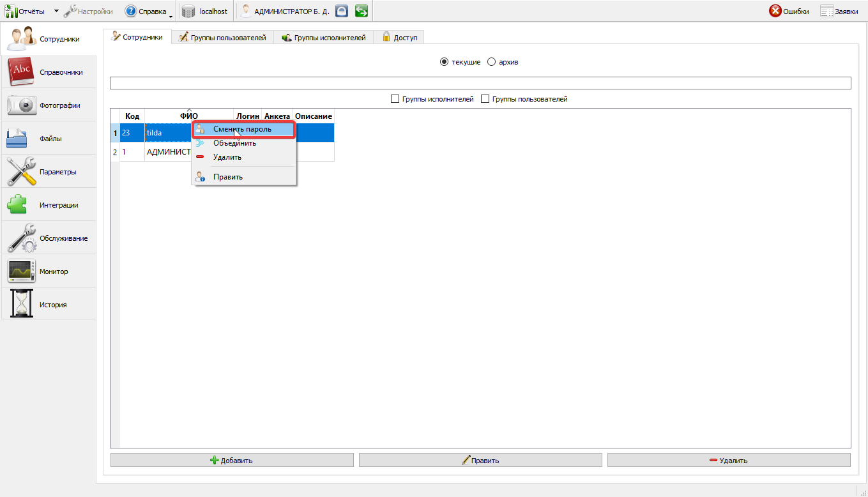
Task: Open the Отчёты reports toolbar button
Action: tap(25, 11)
